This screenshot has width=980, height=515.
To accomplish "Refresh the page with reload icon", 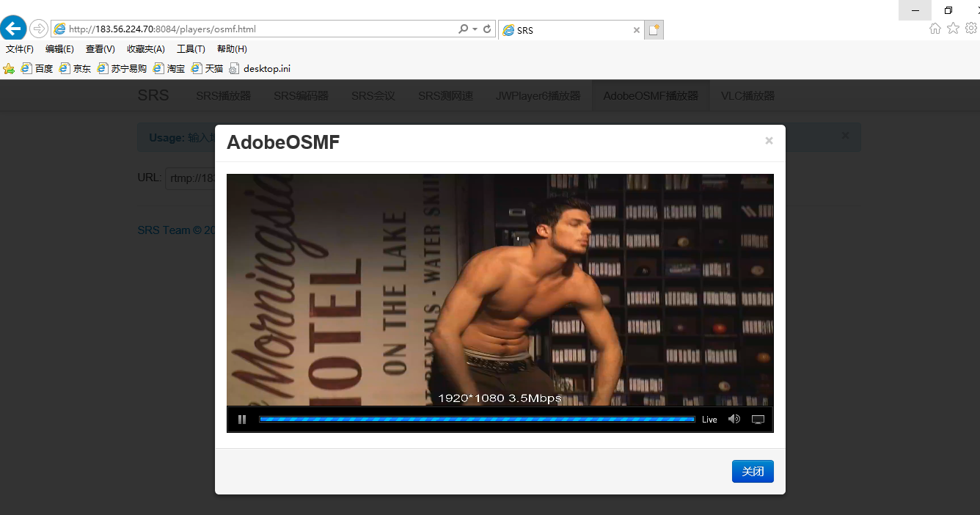I will click(487, 29).
